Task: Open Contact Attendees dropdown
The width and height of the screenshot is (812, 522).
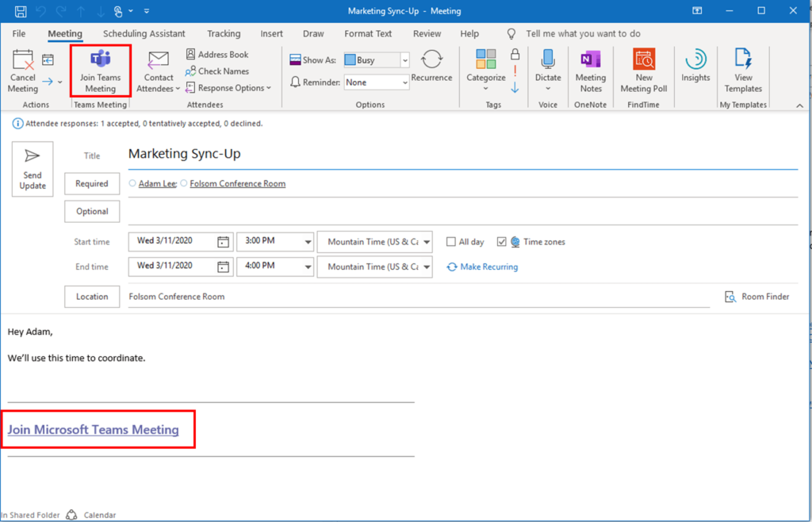Action: pos(159,71)
